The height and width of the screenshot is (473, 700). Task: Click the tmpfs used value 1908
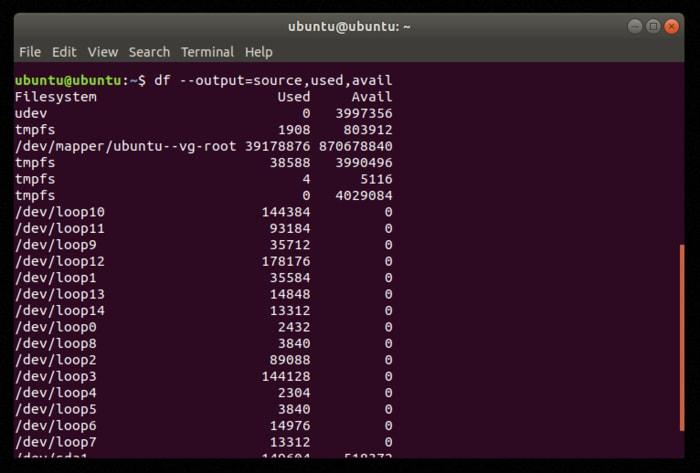tap(294, 130)
